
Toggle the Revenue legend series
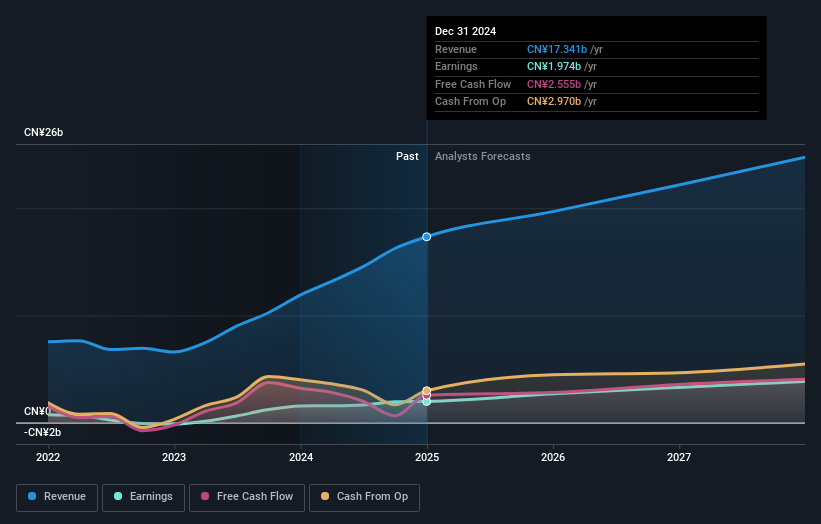(57, 497)
